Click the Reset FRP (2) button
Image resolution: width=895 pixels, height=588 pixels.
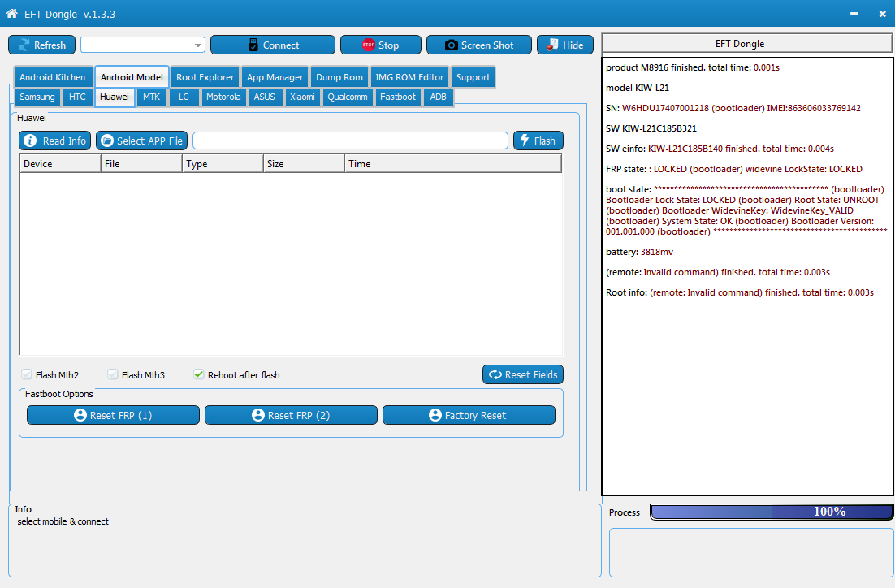click(x=291, y=415)
